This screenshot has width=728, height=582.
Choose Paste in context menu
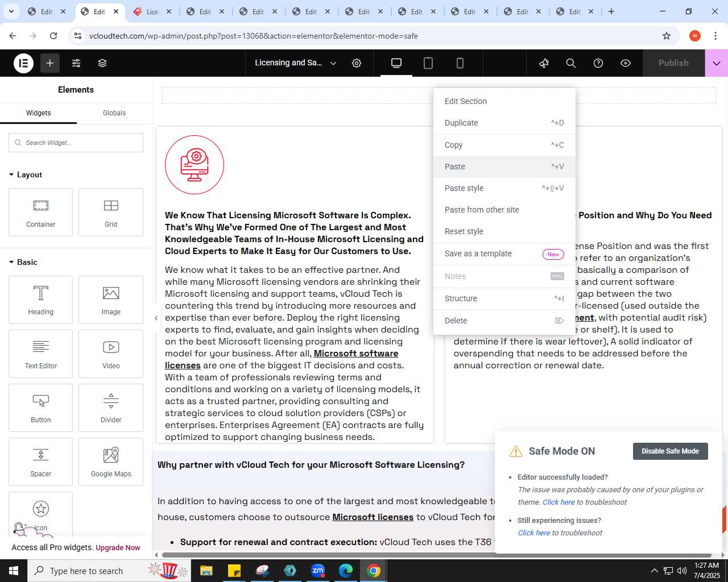(x=504, y=167)
